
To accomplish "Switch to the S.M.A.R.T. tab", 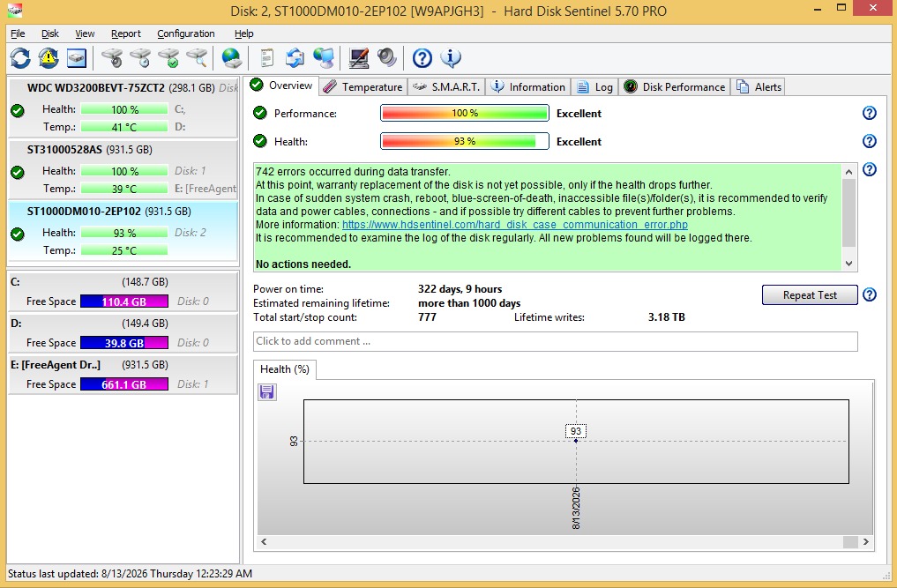I will (447, 87).
